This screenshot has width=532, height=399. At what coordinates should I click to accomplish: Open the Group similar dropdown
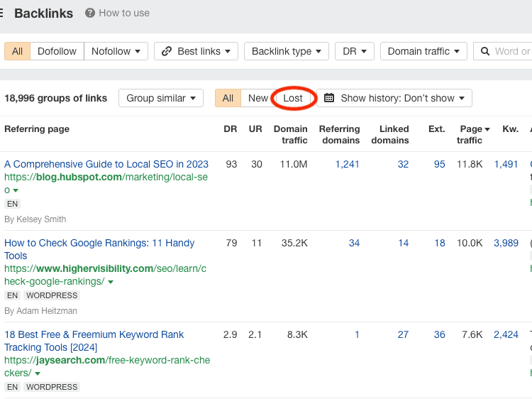[x=160, y=98]
